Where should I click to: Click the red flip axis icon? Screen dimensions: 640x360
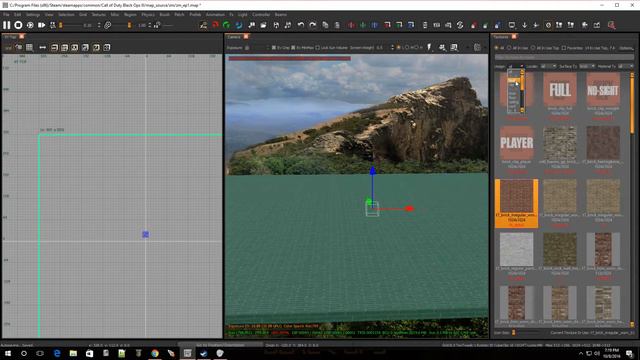[x=351, y=25]
